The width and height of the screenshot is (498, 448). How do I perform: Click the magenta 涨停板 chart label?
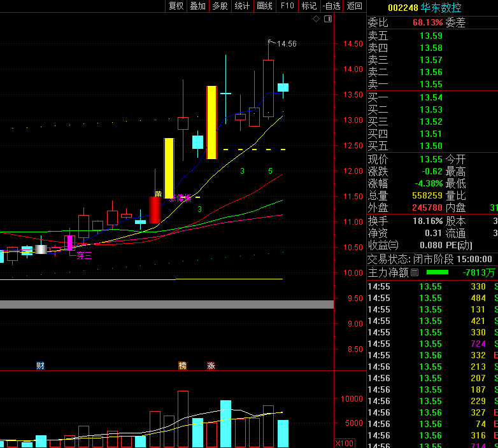point(180,199)
